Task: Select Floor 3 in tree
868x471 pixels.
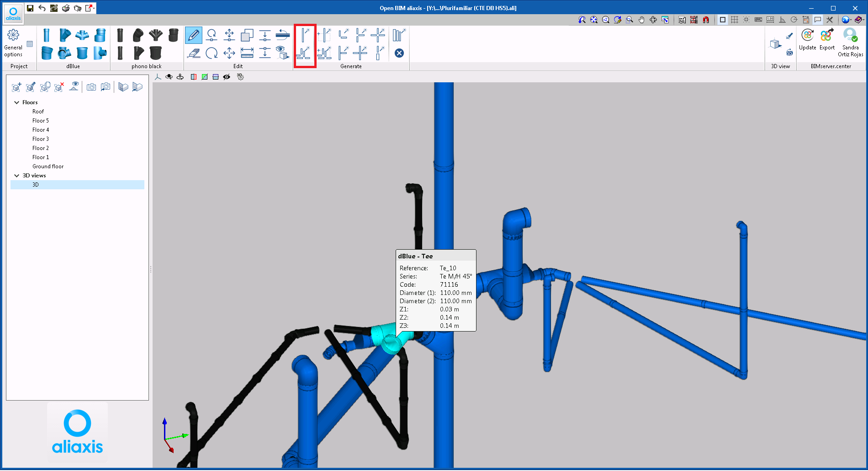Action: (x=41, y=139)
